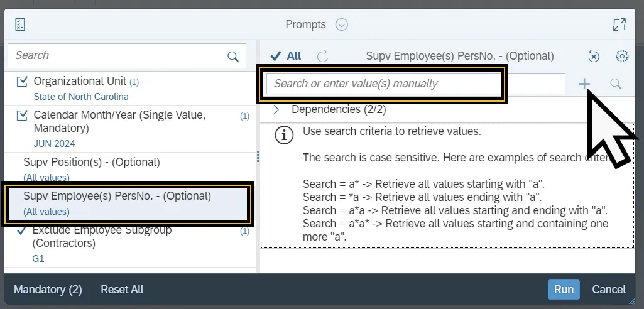Screen dimensions: 644x309
Task: Expand the Dependencies (2/2) section
Action: (276, 110)
